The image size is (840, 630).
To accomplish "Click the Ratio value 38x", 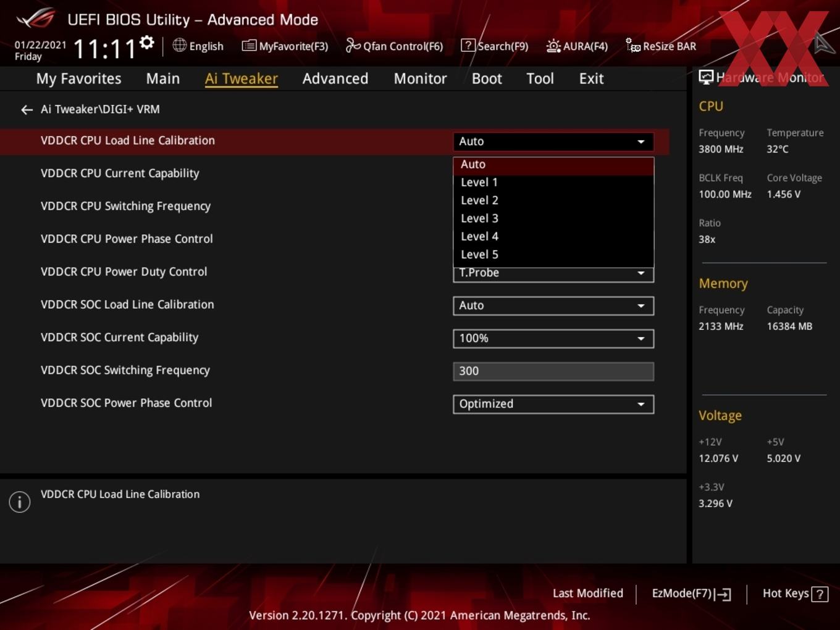I will pyautogui.click(x=707, y=240).
